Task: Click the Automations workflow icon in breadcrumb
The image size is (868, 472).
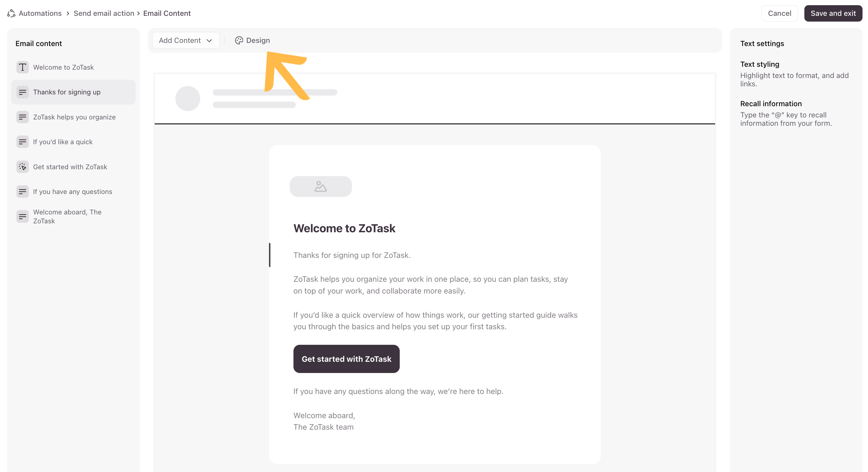Action: click(x=11, y=13)
